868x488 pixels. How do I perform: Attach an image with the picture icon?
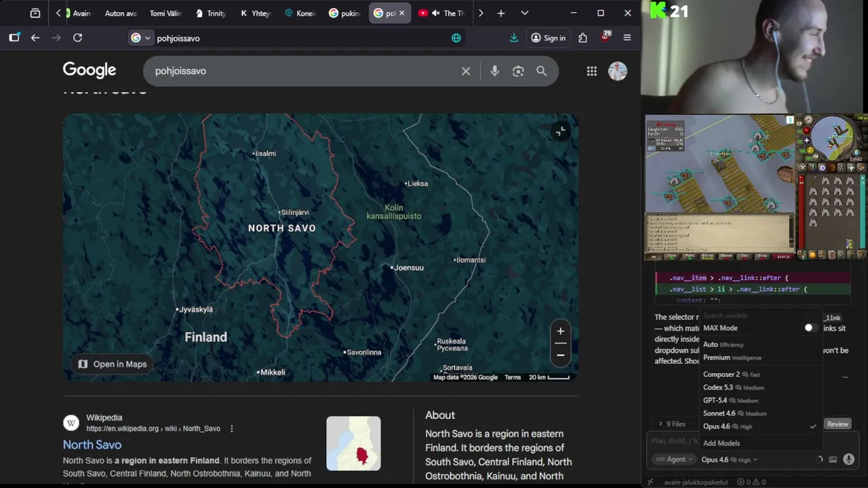click(x=833, y=460)
